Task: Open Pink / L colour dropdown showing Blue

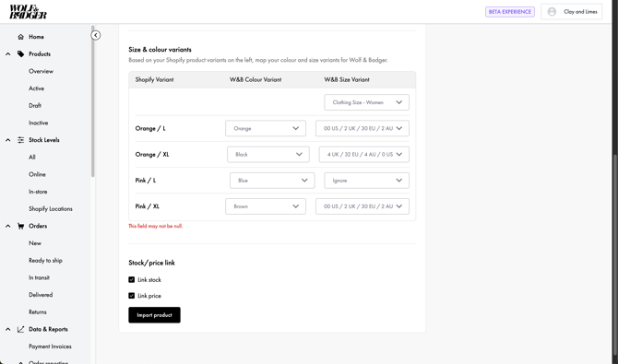Action: click(x=272, y=181)
